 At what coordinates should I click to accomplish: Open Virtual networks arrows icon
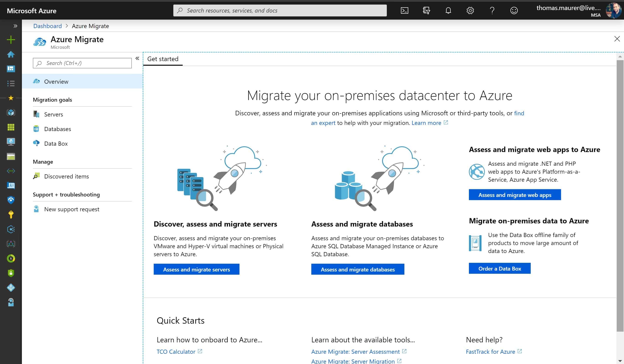pos(11,171)
